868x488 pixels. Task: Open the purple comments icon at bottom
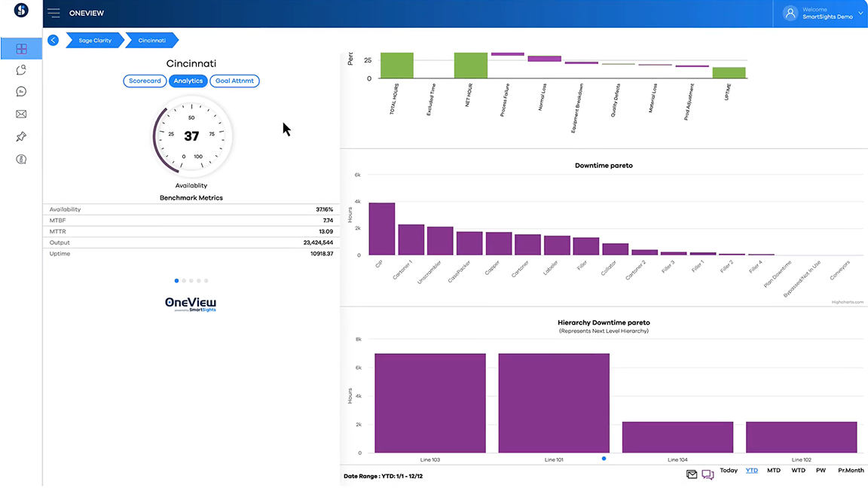tap(708, 474)
